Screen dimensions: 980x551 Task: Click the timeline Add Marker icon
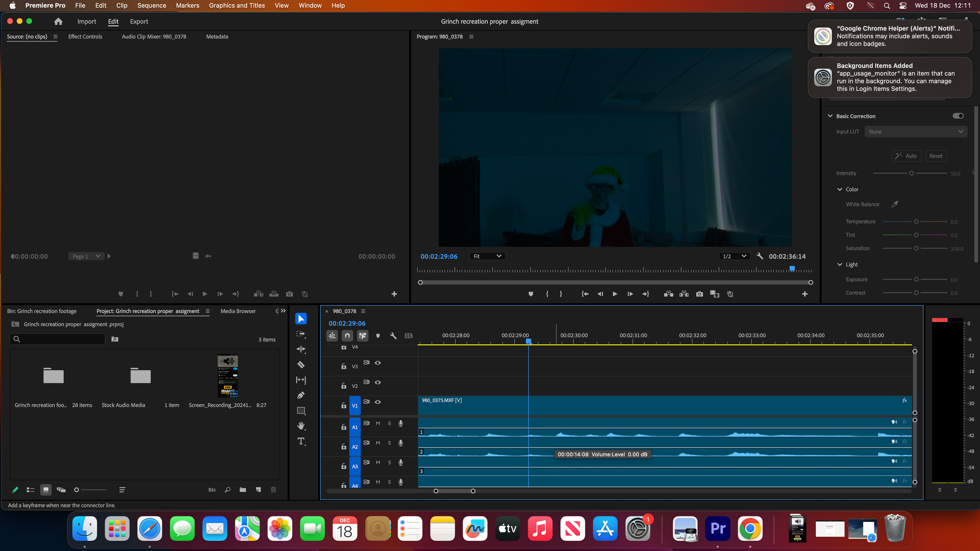pyautogui.click(x=377, y=336)
